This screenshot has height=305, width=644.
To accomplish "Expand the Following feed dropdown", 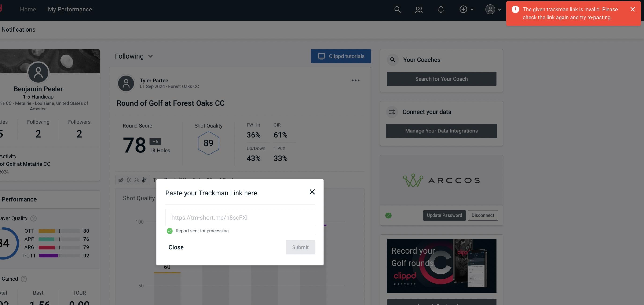I will [x=134, y=56].
